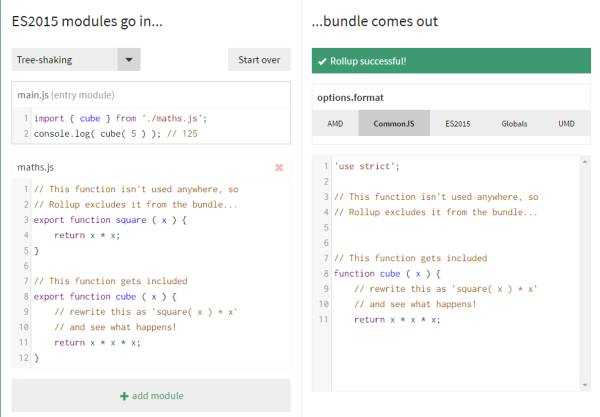Click the plus icon on add module
600x417 pixels.
124,396
